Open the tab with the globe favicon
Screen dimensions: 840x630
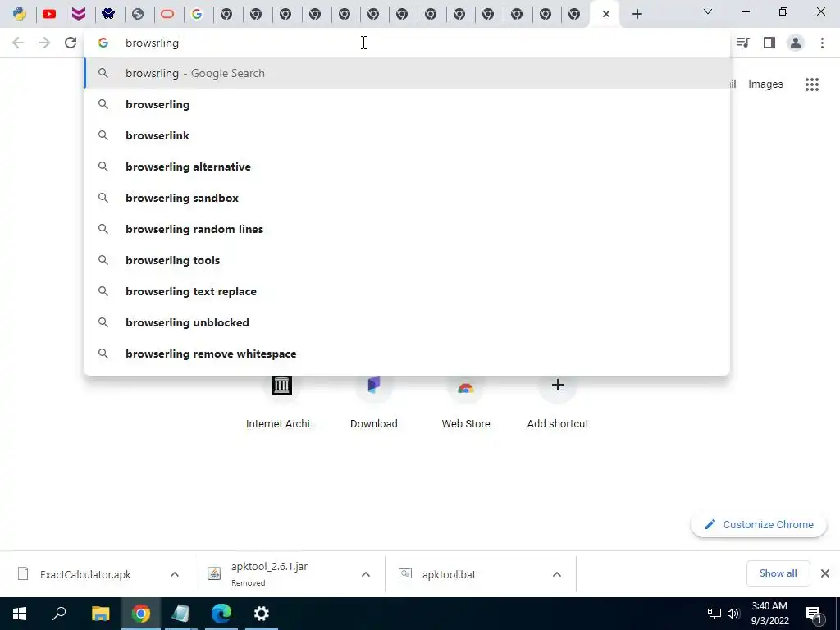point(138,14)
